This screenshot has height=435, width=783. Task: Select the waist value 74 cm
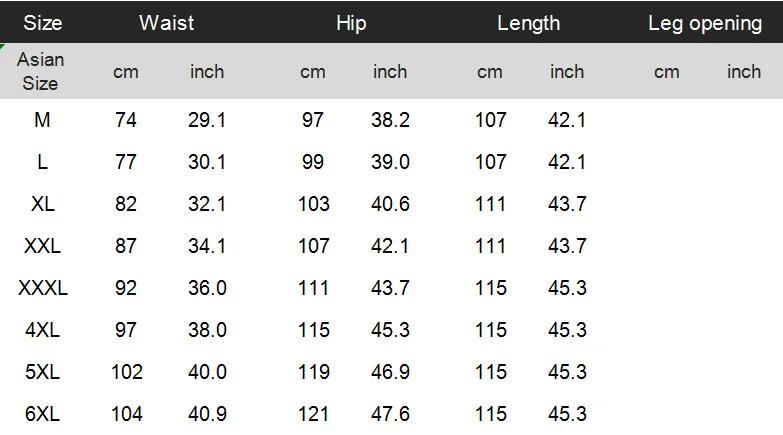126,121
